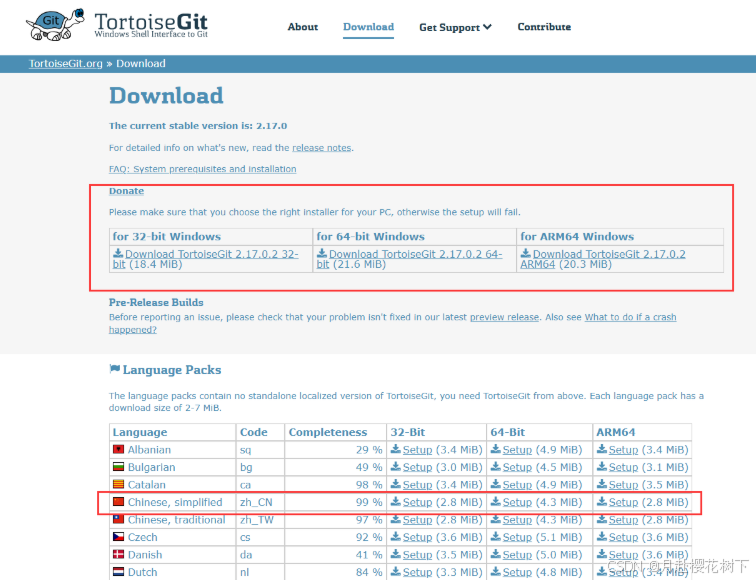Download Chinese traditional 32-Bit Setup
This screenshot has height=580, width=756.
coord(417,520)
